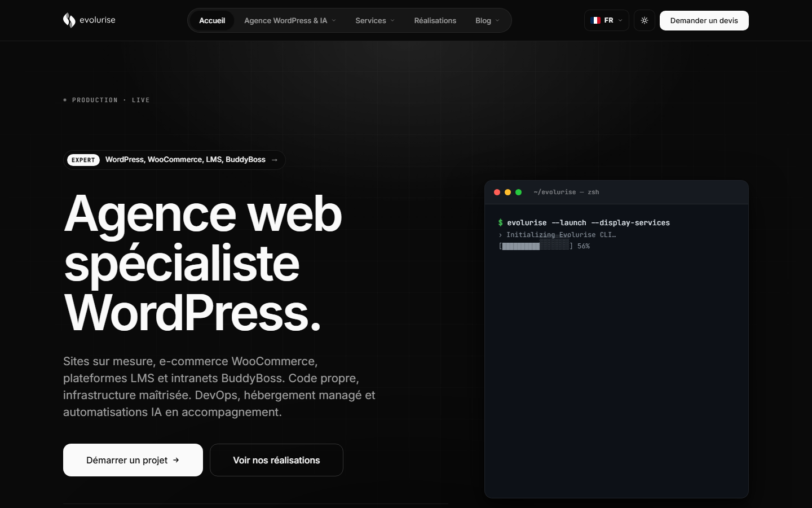Click the French flag icon
The width and height of the screenshot is (812, 508).
point(595,20)
